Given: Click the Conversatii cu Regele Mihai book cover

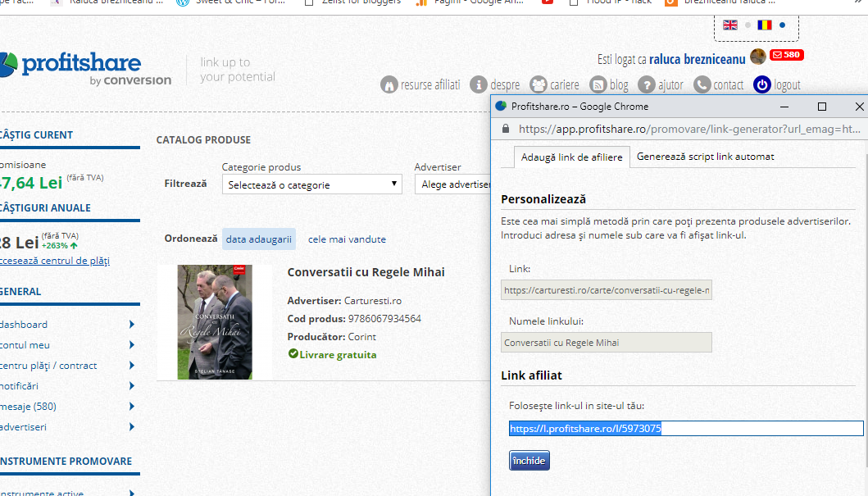Looking at the screenshot, I should click(x=215, y=322).
